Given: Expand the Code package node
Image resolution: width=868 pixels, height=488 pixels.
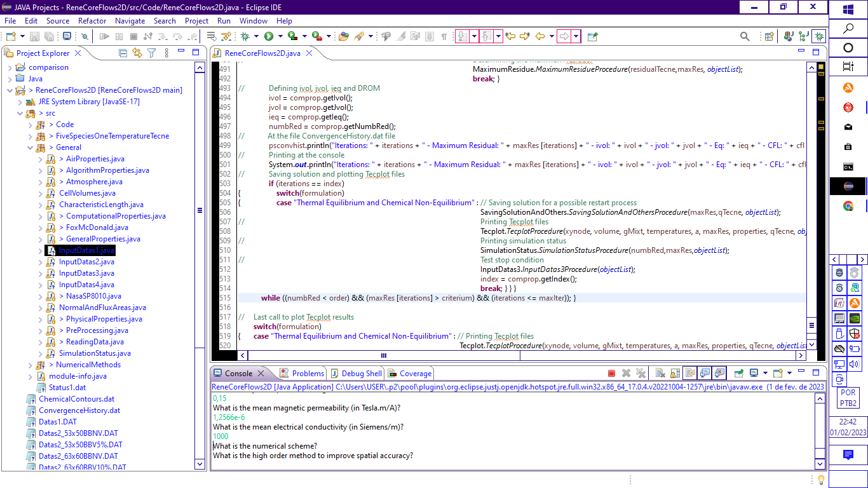Looking at the screenshot, I should [x=30, y=125].
